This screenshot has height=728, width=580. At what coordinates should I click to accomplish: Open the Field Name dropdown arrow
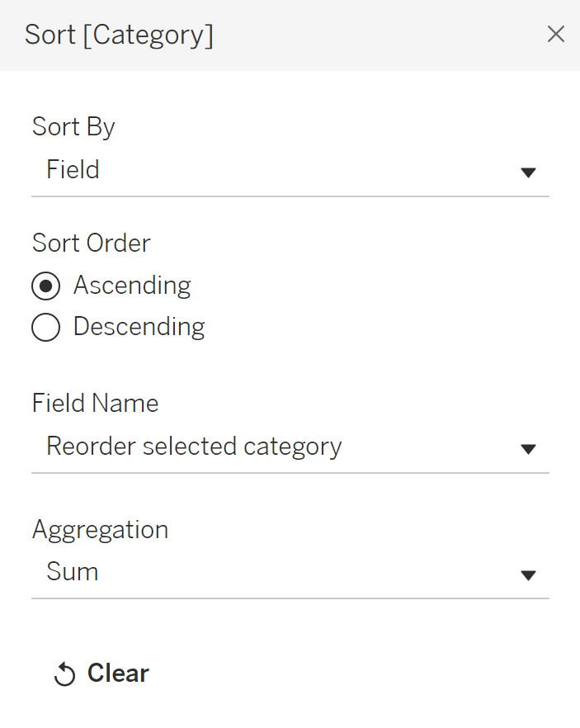[x=529, y=449]
